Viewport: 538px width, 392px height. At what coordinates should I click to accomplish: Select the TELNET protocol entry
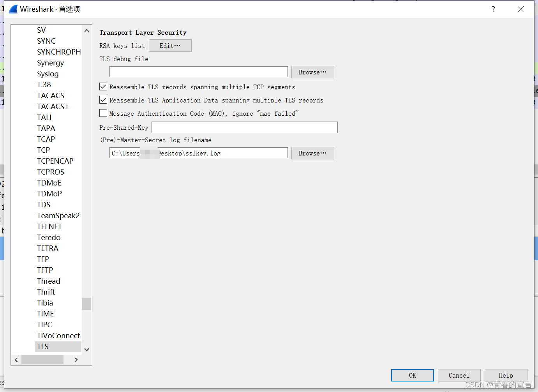[49, 226]
